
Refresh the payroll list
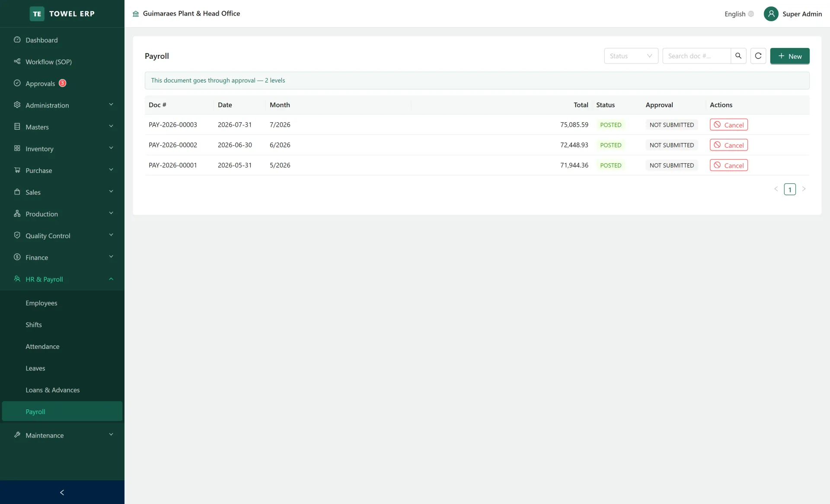[758, 56]
